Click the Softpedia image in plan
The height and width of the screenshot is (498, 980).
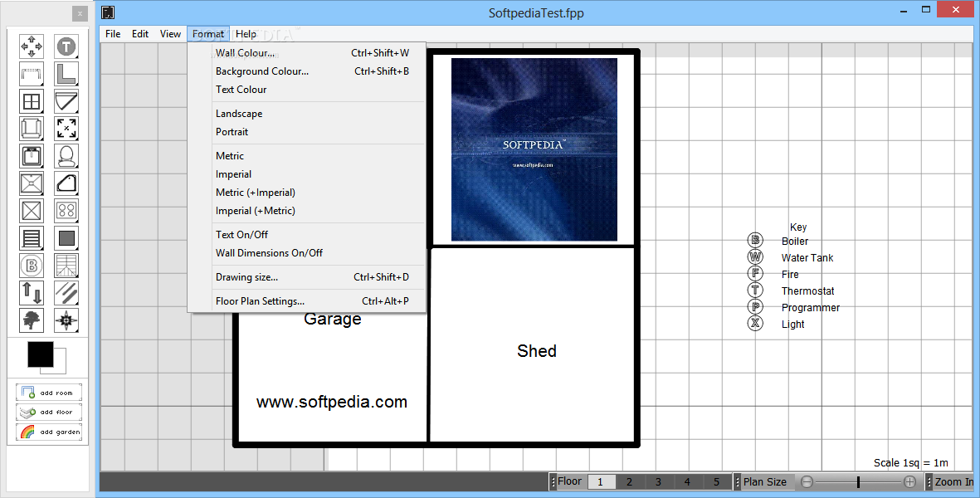[x=534, y=150]
